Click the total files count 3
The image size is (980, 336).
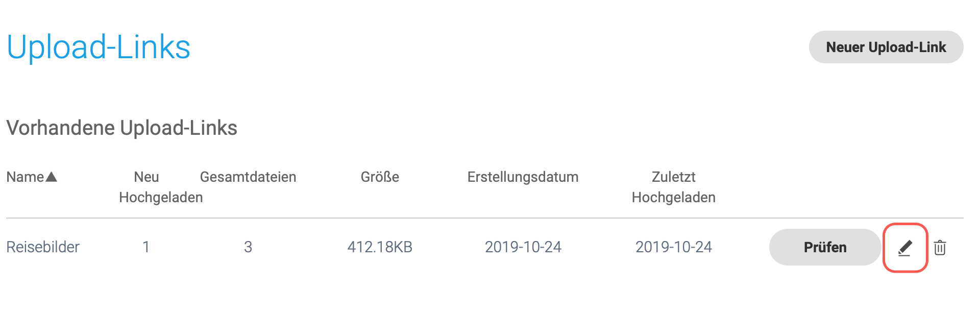(x=248, y=247)
